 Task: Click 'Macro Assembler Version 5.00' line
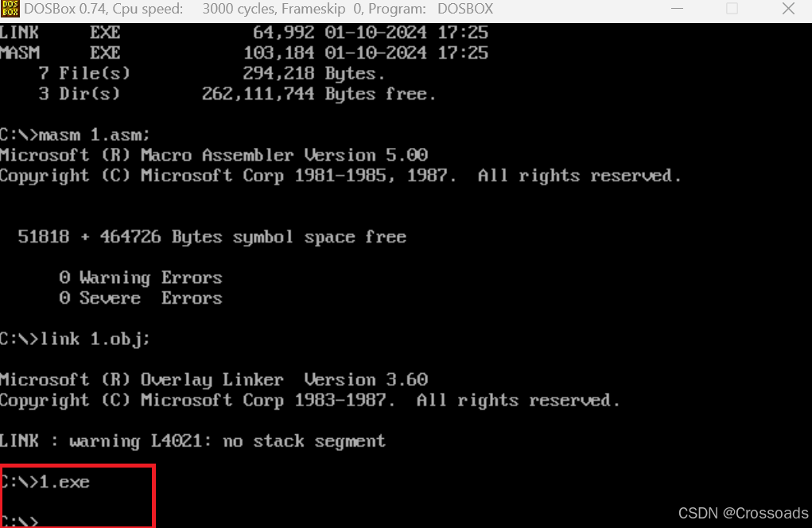(214, 155)
